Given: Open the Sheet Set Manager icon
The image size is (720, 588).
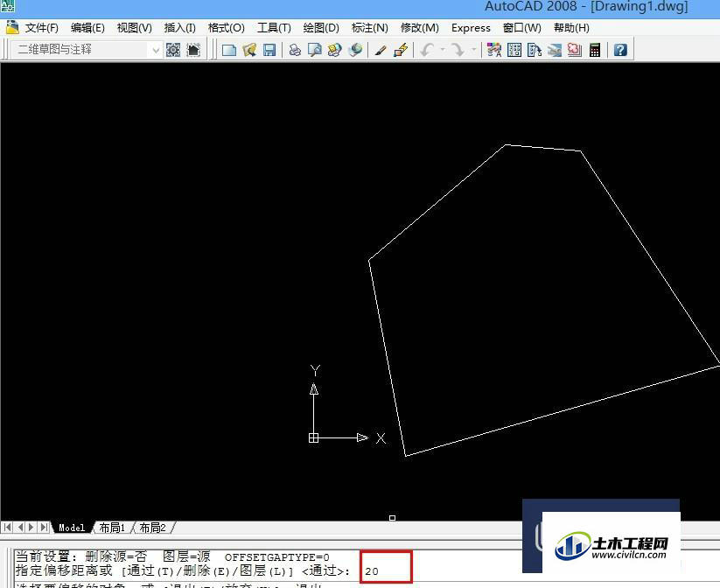Looking at the screenshot, I should [x=555, y=50].
